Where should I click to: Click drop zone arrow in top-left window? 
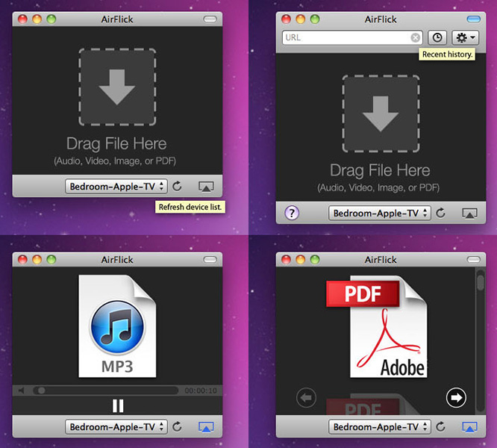[117, 87]
